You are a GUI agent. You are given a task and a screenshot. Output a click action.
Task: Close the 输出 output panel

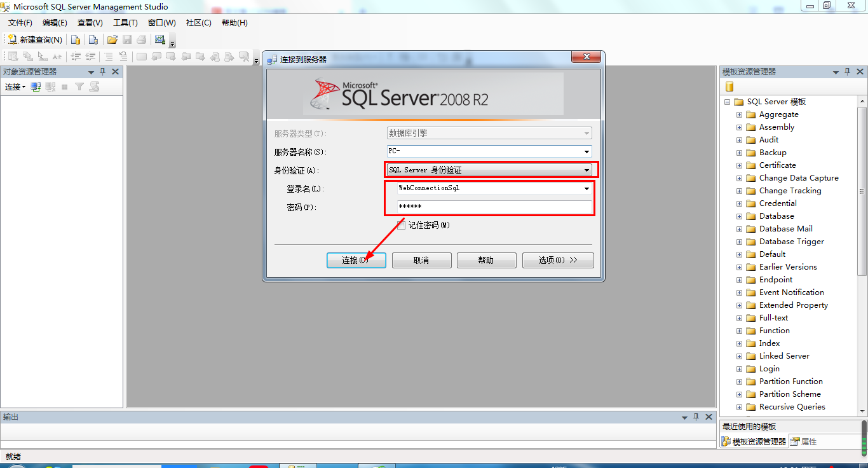pos(709,417)
